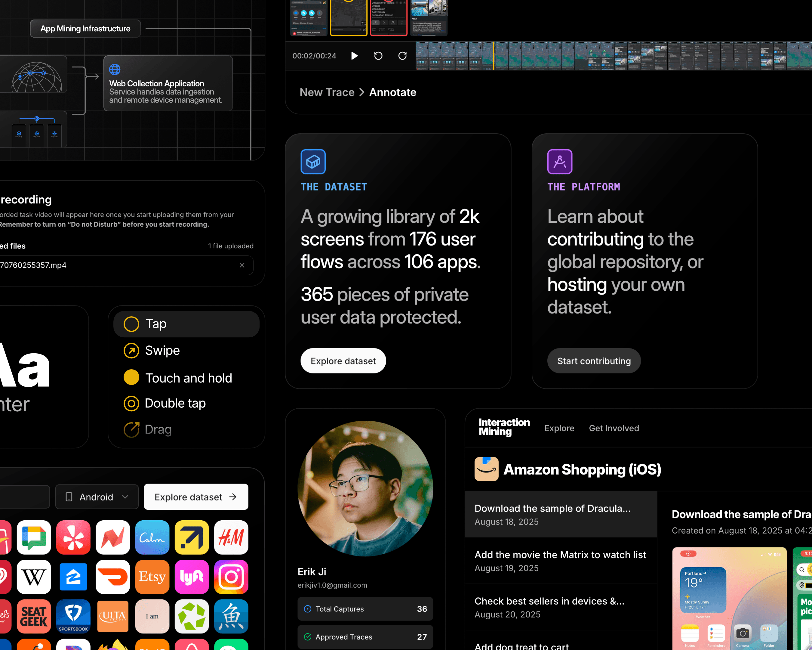Click the Interaction Mining logo
812x650 pixels.
point(504,427)
